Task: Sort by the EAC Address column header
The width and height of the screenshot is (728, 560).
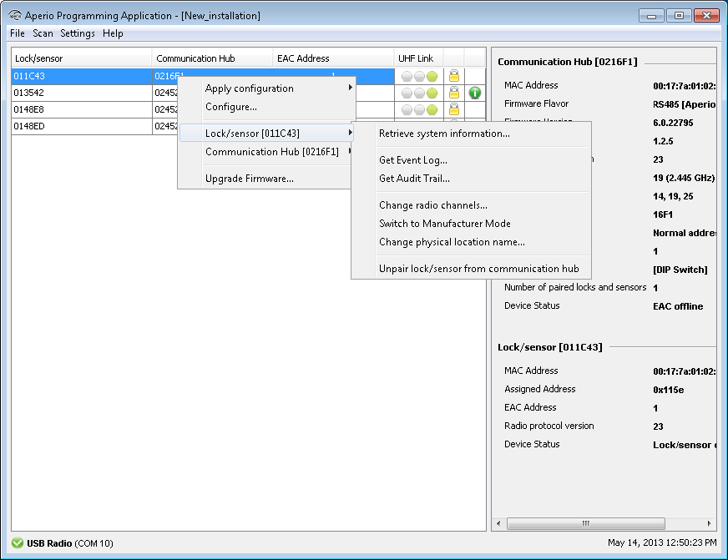Action: point(333,58)
